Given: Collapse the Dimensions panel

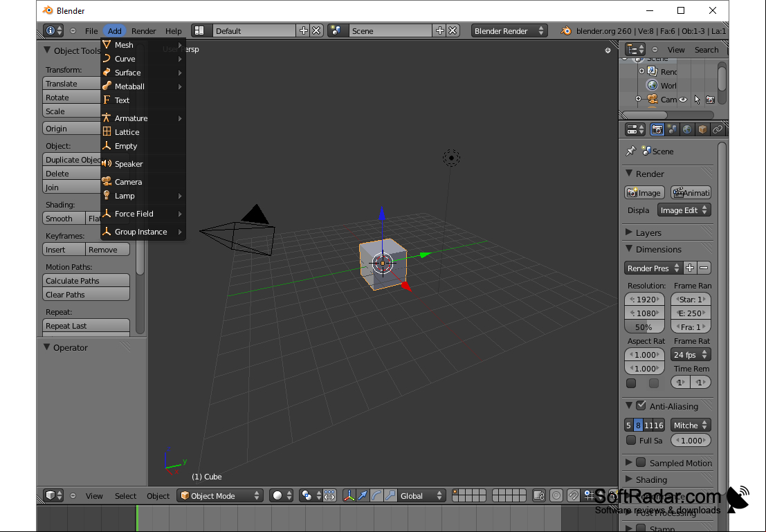Looking at the screenshot, I should (629, 249).
